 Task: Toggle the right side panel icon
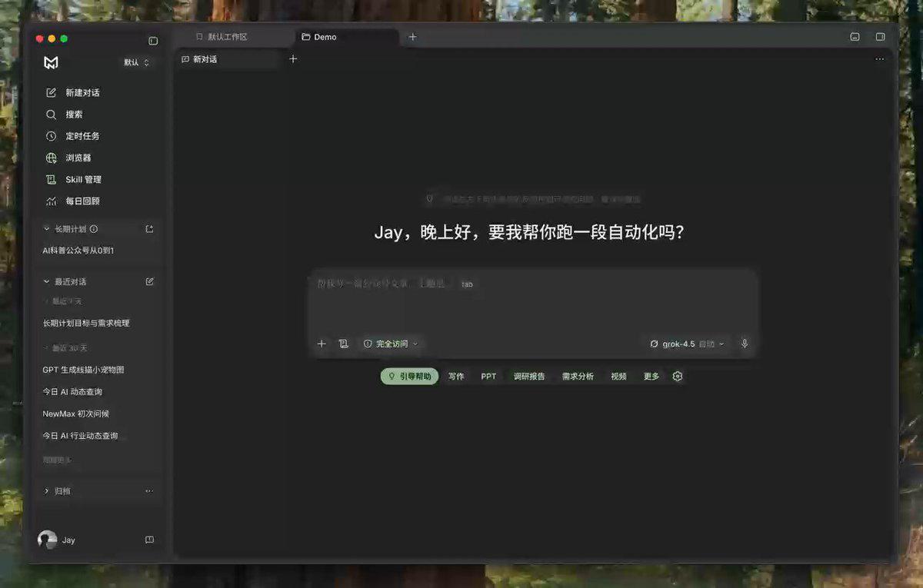pyautogui.click(x=880, y=37)
